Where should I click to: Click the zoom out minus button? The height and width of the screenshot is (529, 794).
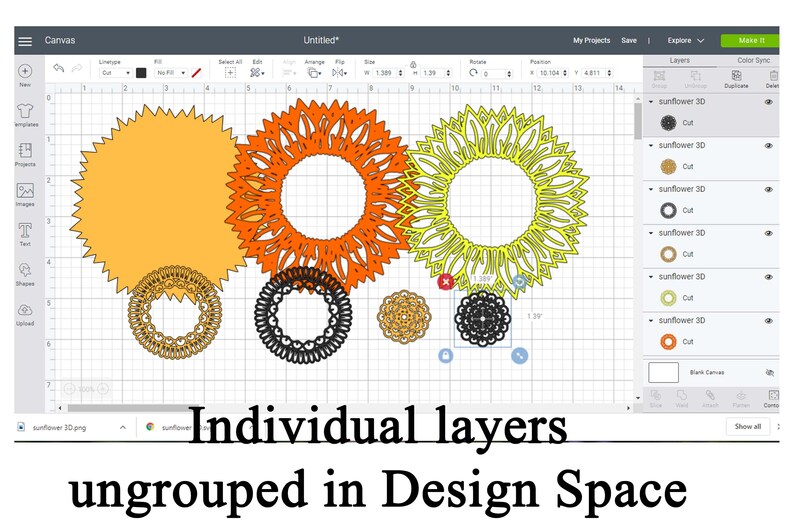point(69,389)
